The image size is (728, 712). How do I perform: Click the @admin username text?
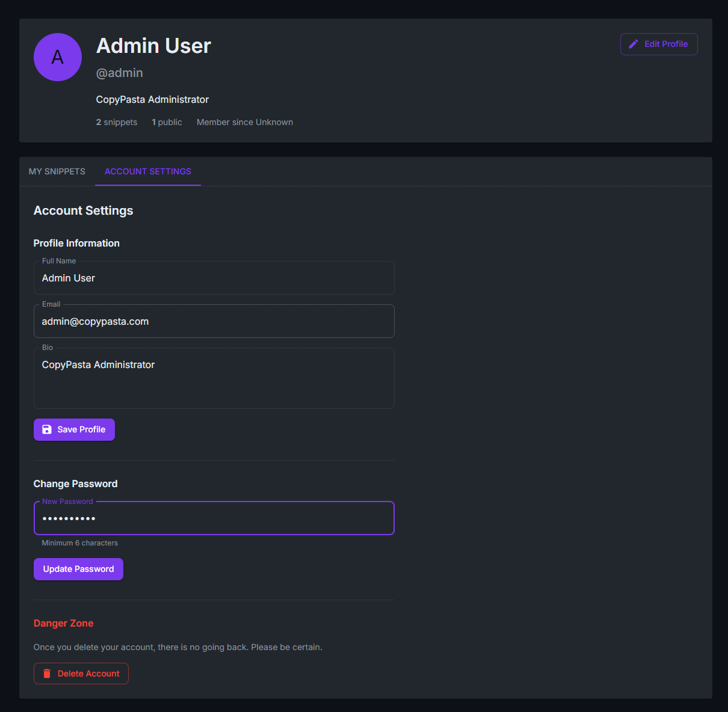[120, 73]
